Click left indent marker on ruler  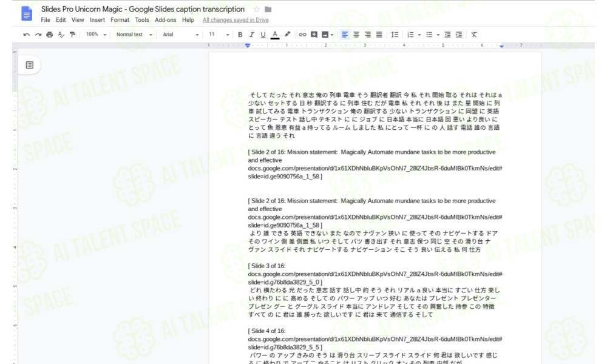click(248, 45)
